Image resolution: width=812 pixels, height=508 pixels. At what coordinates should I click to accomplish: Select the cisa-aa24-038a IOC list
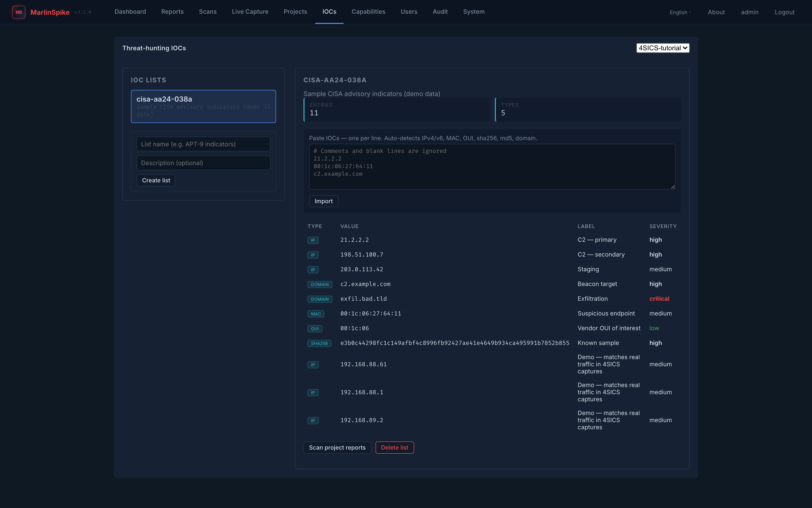point(203,106)
